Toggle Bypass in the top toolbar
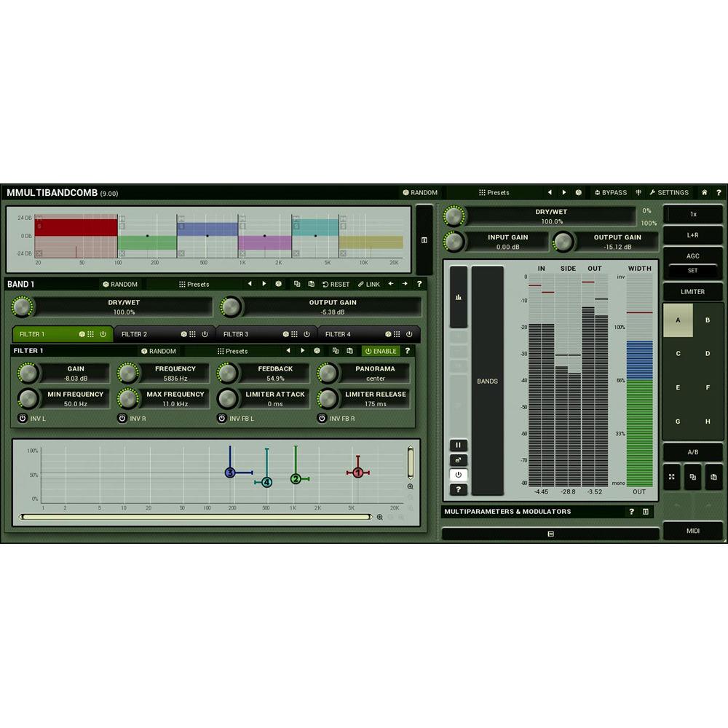 610,193
